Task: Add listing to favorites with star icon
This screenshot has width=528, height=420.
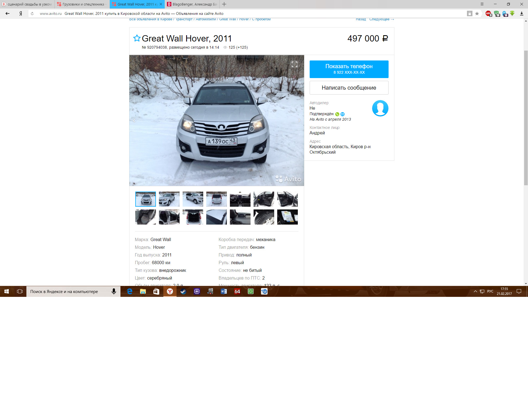Action: pos(137,38)
